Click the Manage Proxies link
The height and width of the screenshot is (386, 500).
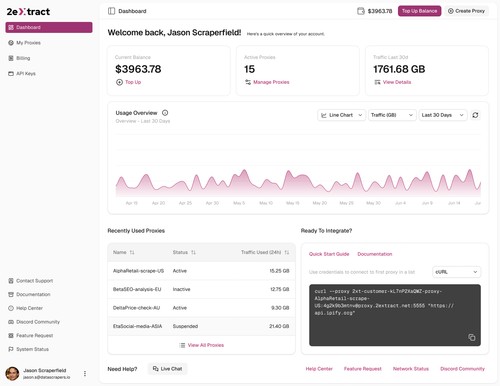click(271, 82)
